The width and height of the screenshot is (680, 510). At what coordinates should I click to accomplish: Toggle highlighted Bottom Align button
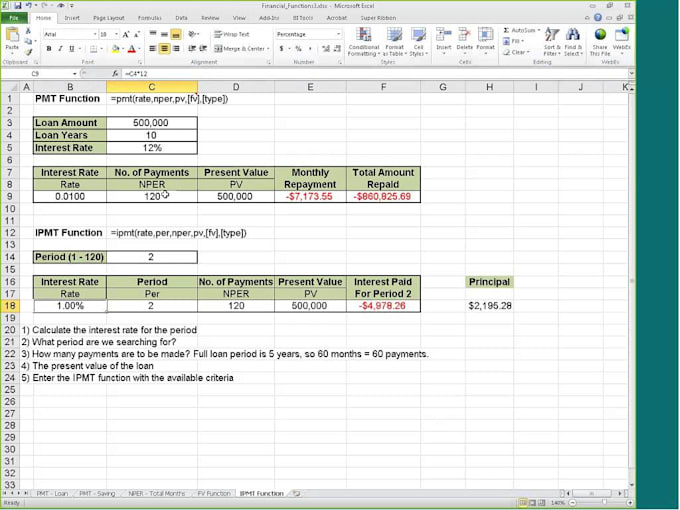176,34
